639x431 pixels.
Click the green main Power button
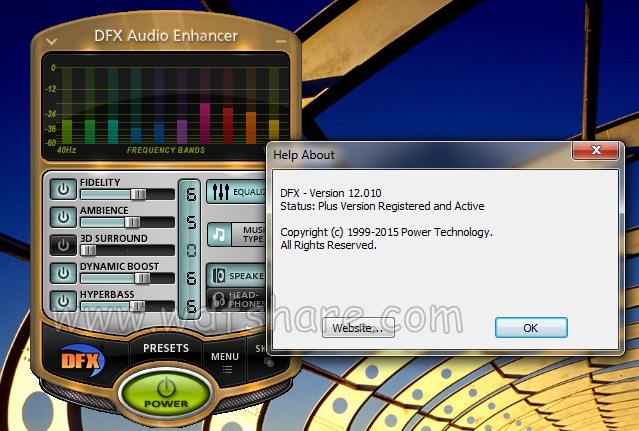[x=166, y=394]
